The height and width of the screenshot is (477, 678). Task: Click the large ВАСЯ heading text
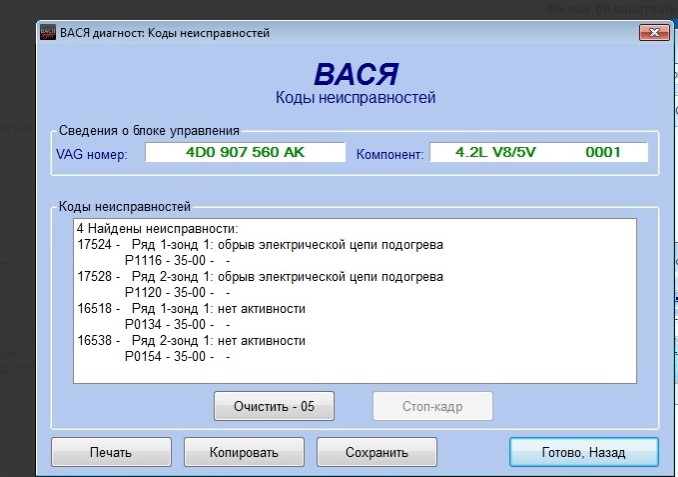click(x=355, y=75)
